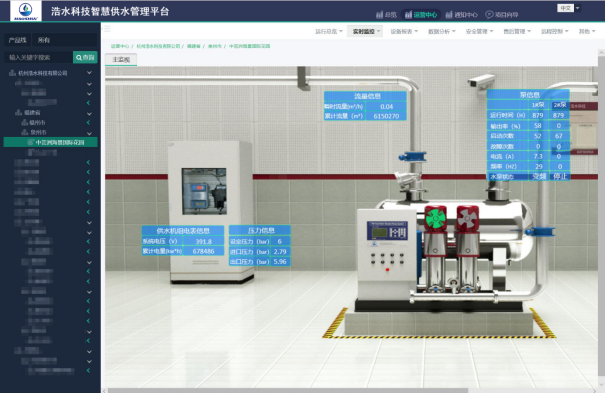Click the 2#泵 column header

pos(559,105)
